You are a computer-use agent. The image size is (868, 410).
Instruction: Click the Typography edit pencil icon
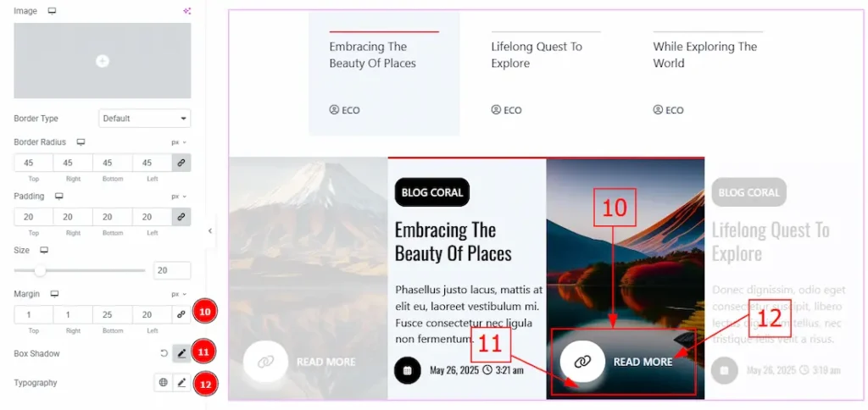[x=181, y=383]
